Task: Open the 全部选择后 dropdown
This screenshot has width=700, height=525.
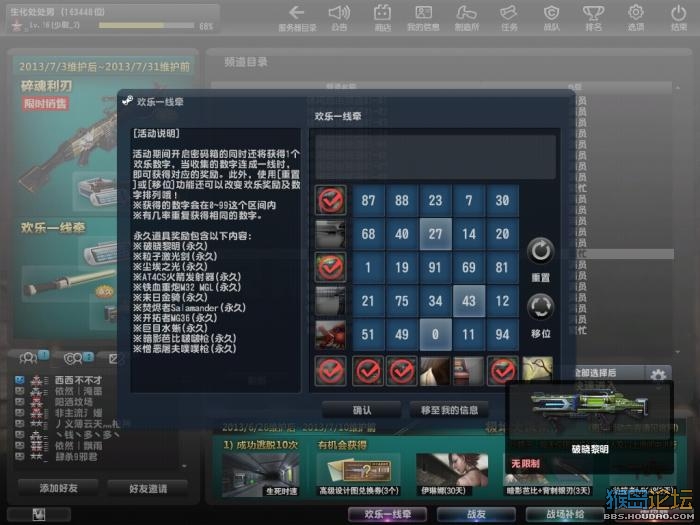Action: (x=608, y=373)
